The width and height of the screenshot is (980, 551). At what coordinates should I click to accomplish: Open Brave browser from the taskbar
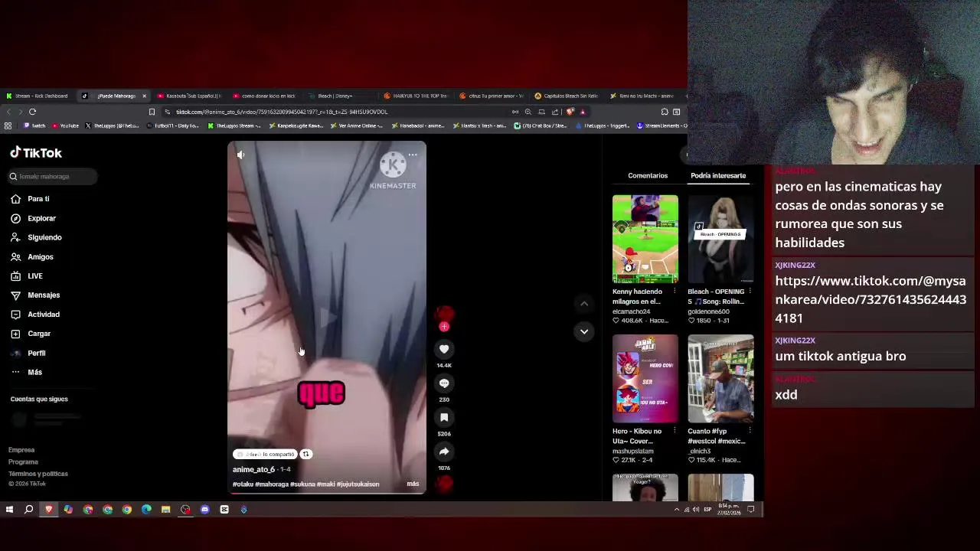[49, 510]
